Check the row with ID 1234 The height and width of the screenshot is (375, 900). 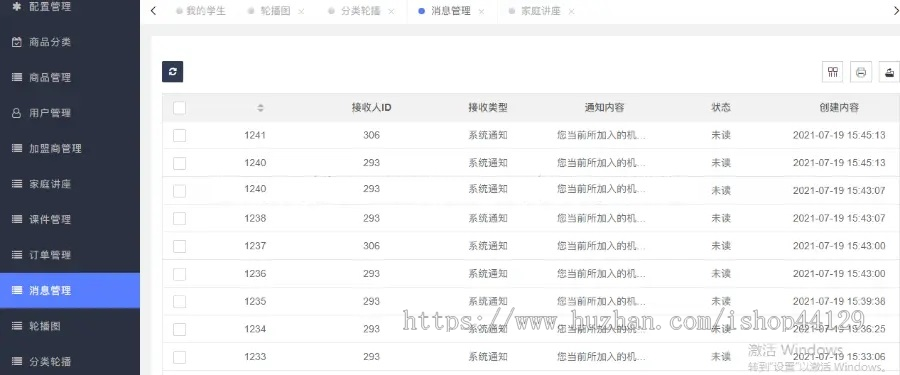pyautogui.click(x=180, y=329)
